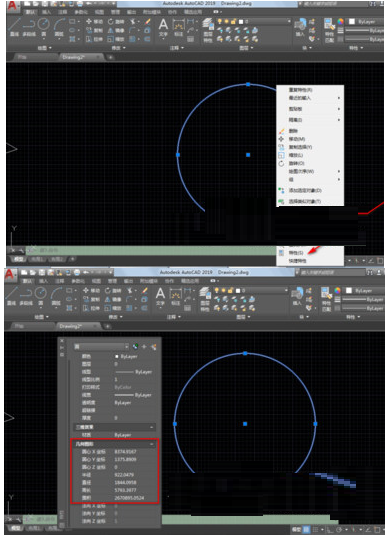Image resolution: width=385 pixels, height=536 pixels.
Task: Choose 移动(M) from the context menu
Action: click(x=310, y=139)
